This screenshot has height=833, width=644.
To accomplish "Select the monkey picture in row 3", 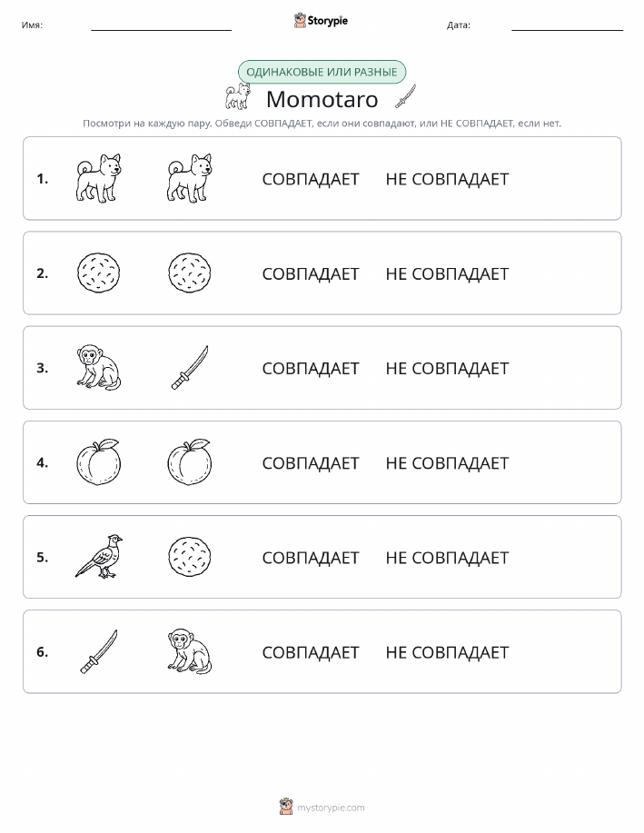I will tap(99, 367).
